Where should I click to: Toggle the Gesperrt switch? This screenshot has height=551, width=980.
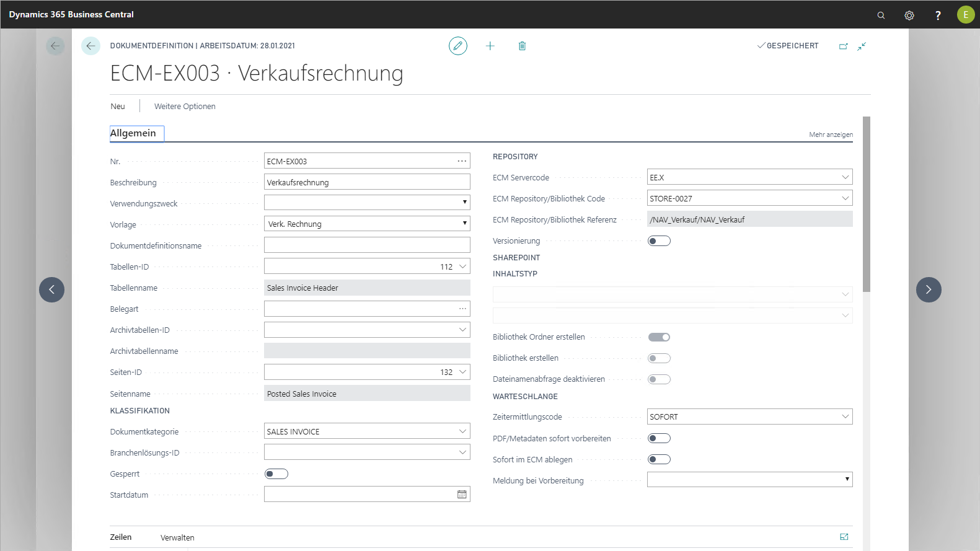coord(276,474)
